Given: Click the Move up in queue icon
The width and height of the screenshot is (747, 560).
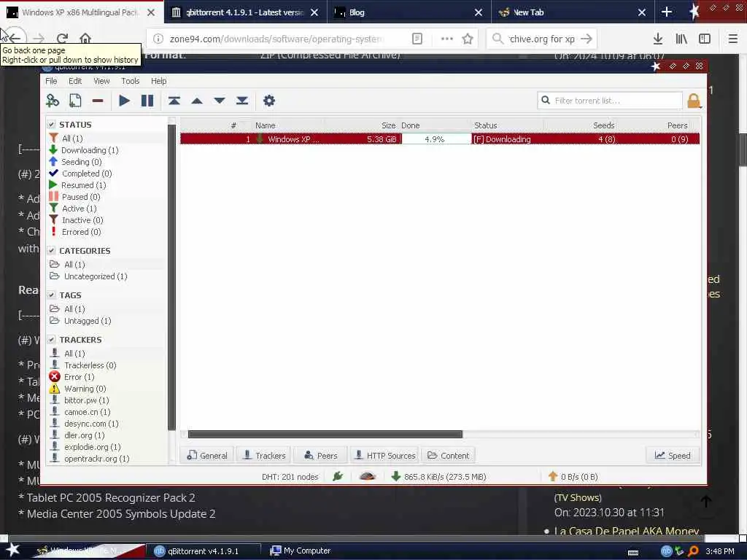Looking at the screenshot, I should (x=197, y=101).
